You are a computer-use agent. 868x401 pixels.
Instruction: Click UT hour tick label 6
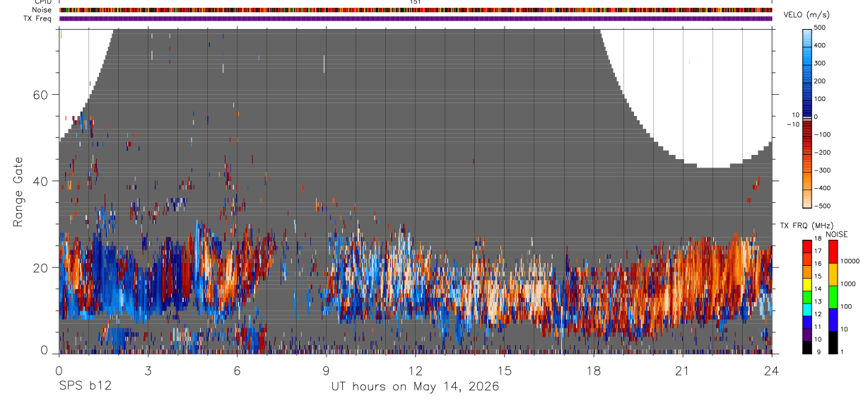pos(237,371)
